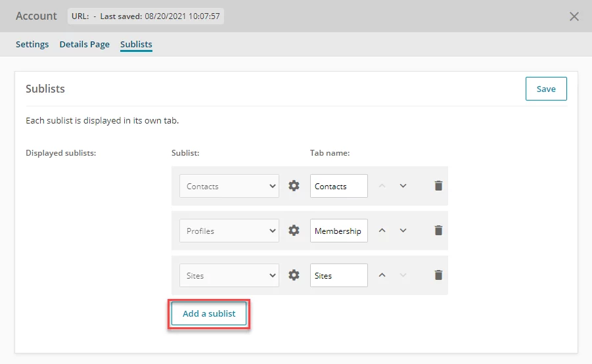
Task: Switch to the Settings tab
Action: pos(32,44)
